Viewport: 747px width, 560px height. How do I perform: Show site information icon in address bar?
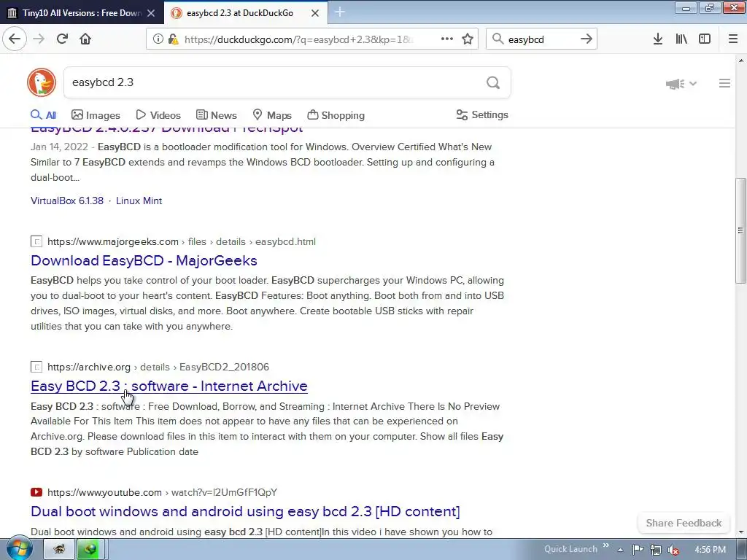pyautogui.click(x=158, y=39)
